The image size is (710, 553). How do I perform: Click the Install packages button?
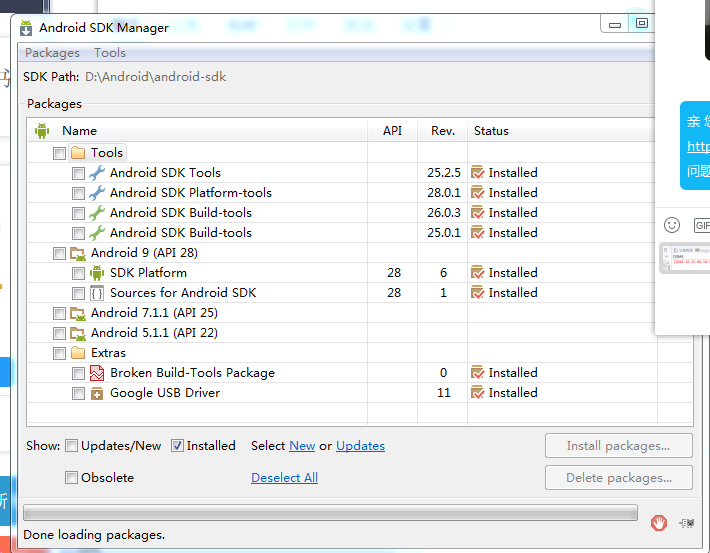(619, 446)
